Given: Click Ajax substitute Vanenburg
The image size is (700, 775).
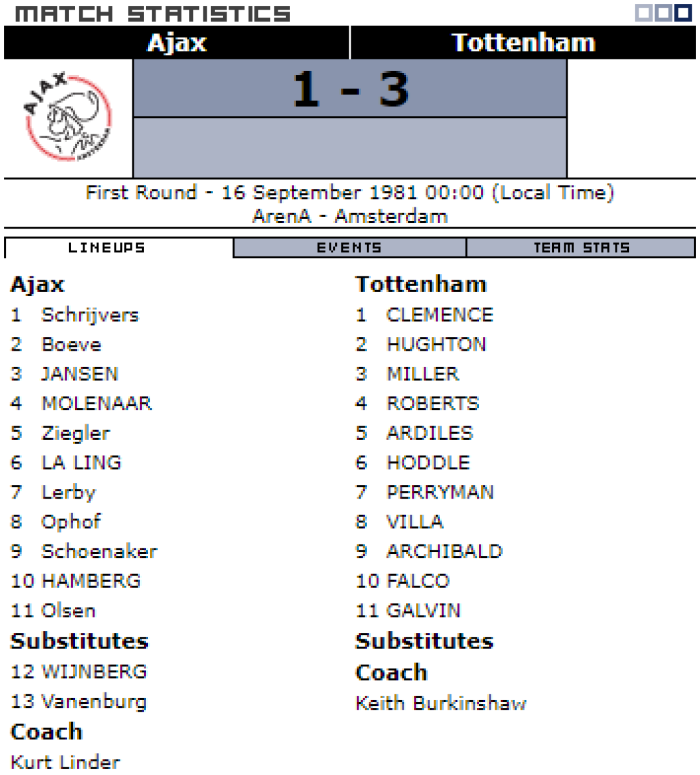Looking at the screenshot, I should coord(94,701).
